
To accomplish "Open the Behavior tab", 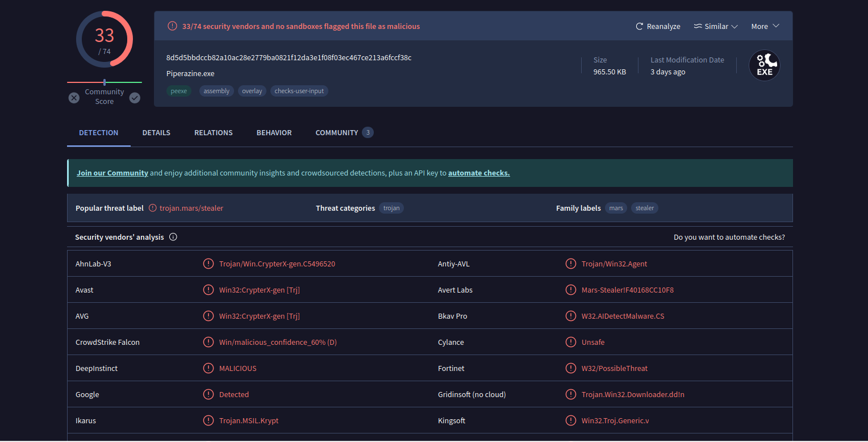I will tap(274, 132).
